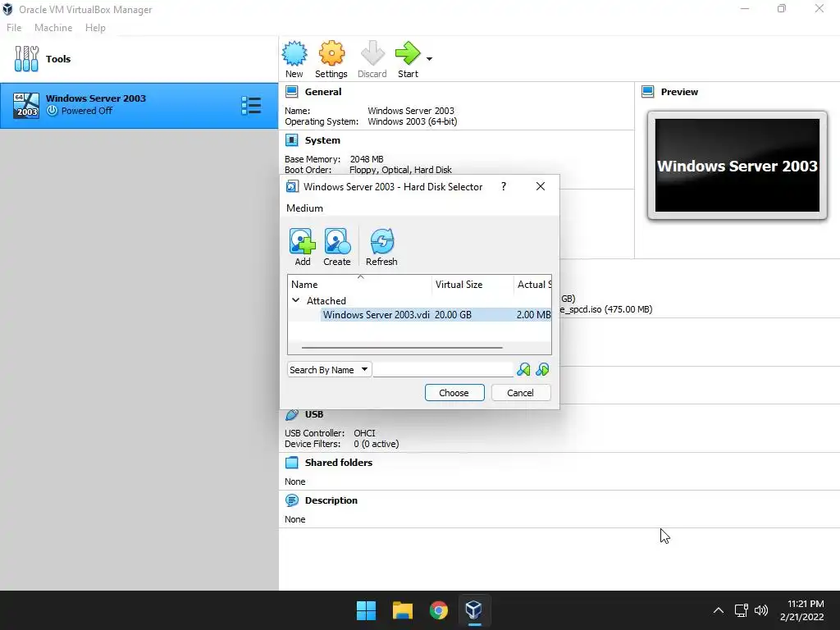This screenshot has height=630, width=840.
Task: Open File Explorer from the taskbar
Action: [x=402, y=610]
